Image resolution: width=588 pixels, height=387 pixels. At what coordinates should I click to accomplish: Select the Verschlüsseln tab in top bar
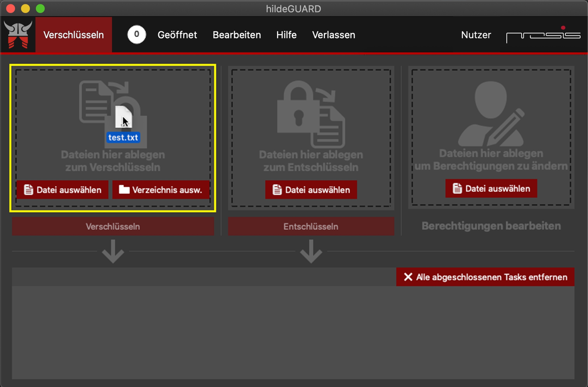(x=74, y=35)
